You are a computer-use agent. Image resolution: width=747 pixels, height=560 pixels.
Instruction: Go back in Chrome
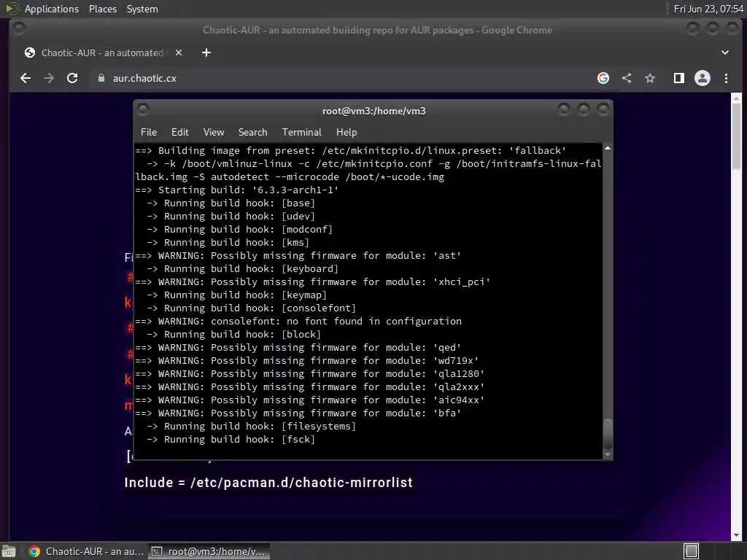click(26, 78)
